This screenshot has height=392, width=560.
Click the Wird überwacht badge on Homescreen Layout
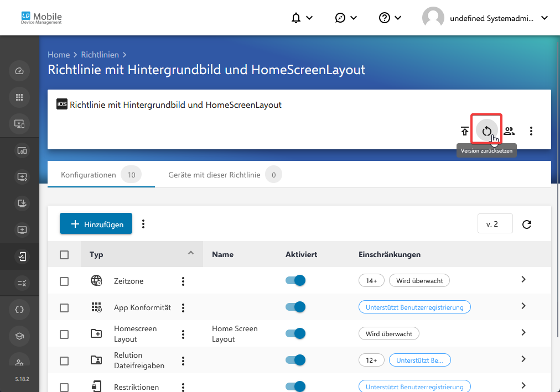(x=388, y=333)
